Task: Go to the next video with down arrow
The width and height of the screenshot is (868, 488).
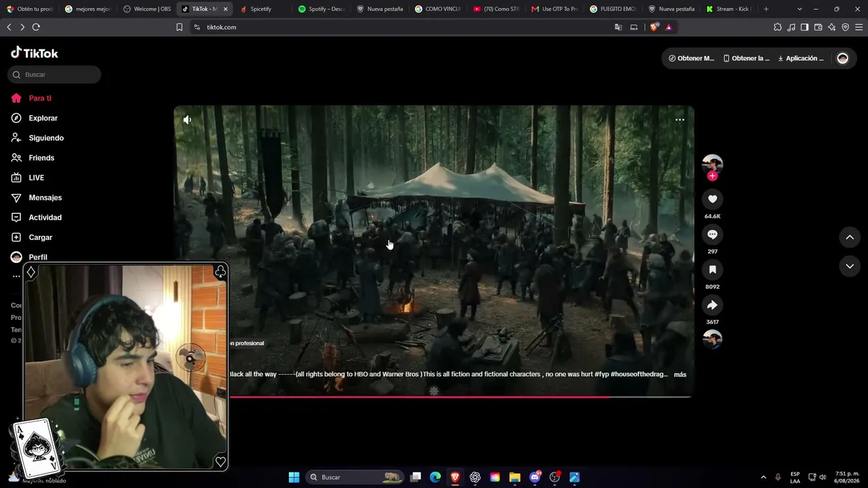Action: (850, 266)
